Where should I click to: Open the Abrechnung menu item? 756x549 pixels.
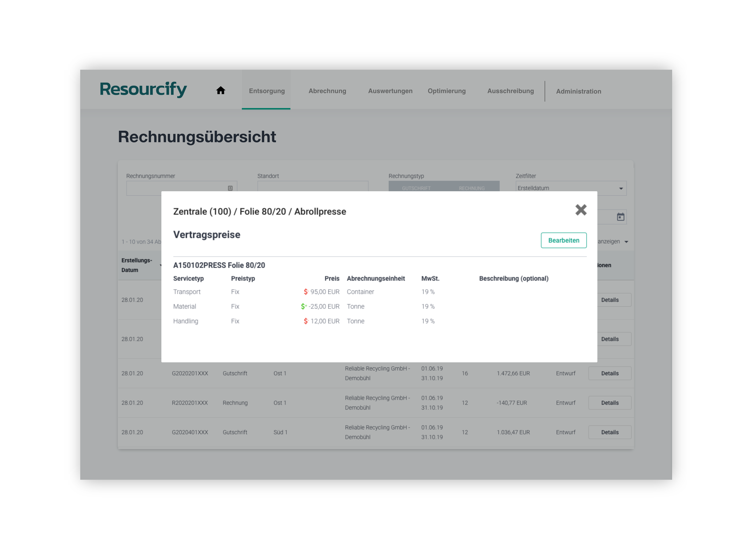[327, 91]
